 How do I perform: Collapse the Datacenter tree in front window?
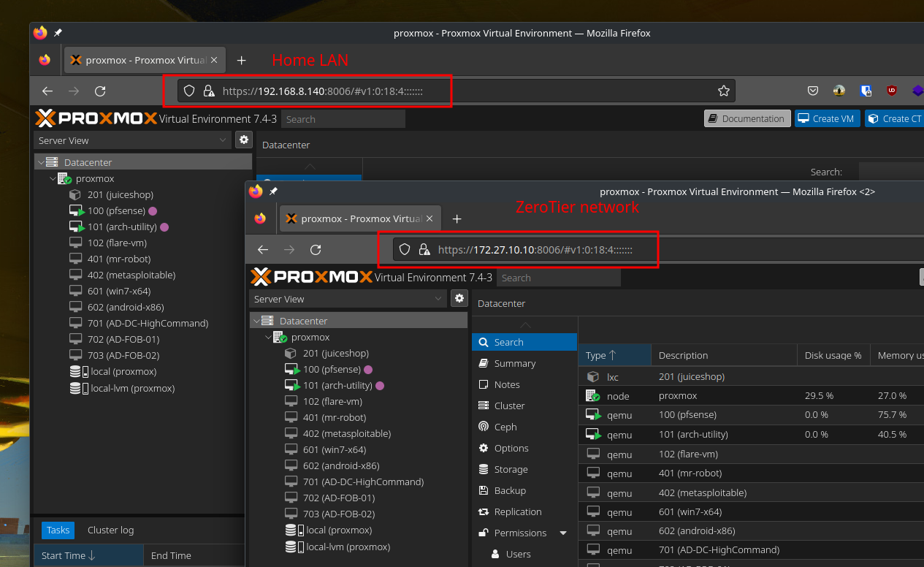255,321
